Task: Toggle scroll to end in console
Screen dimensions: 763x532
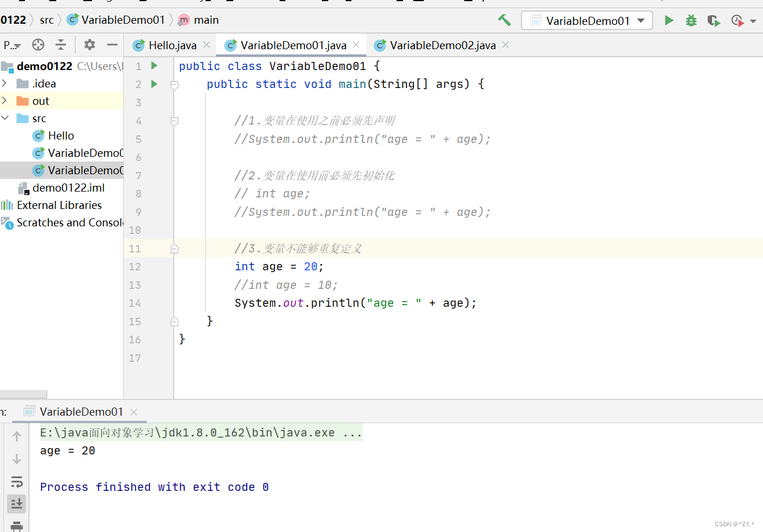Action: tap(17, 504)
